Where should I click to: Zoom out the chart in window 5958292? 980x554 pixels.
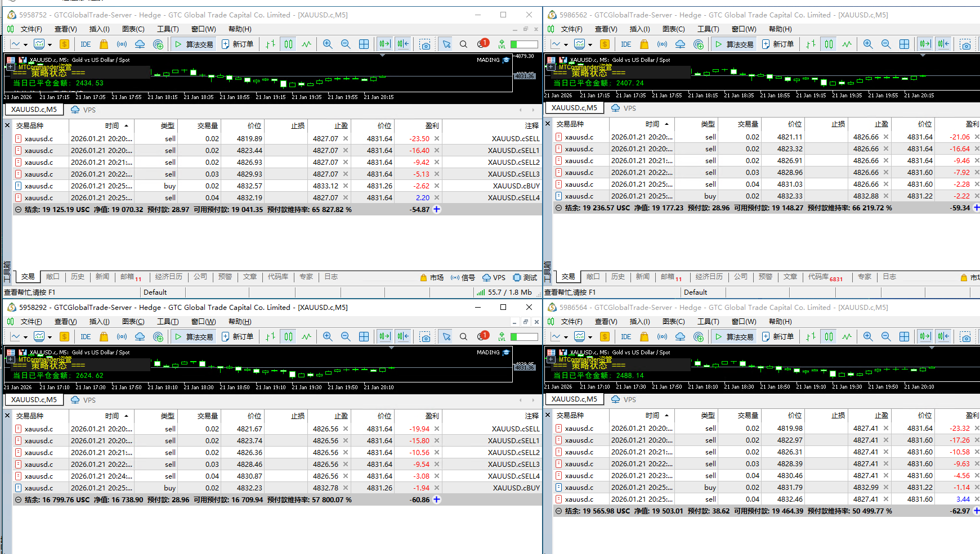pos(346,337)
